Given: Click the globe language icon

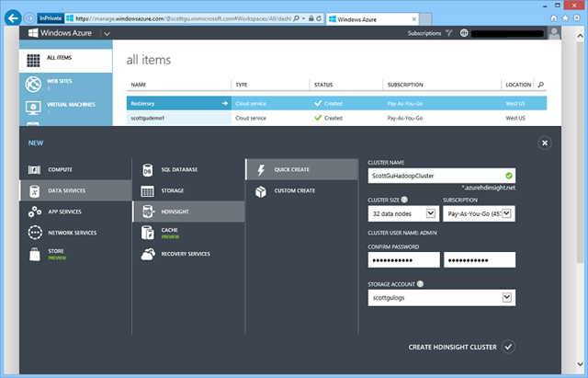Looking at the screenshot, I should 464,33.
